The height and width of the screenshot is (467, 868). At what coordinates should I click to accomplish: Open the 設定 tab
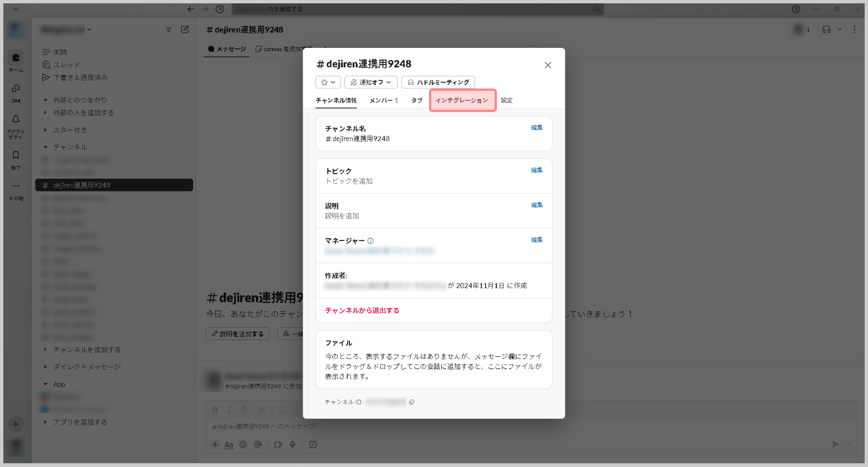point(507,101)
